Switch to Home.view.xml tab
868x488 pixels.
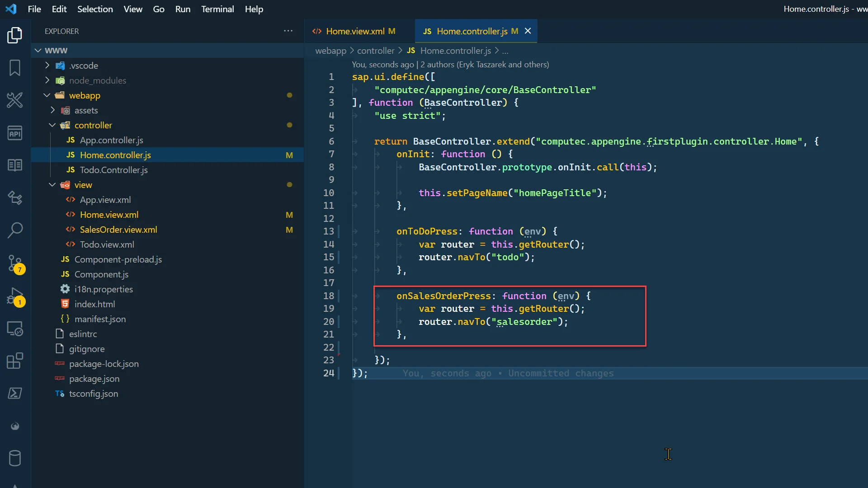(355, 31)
